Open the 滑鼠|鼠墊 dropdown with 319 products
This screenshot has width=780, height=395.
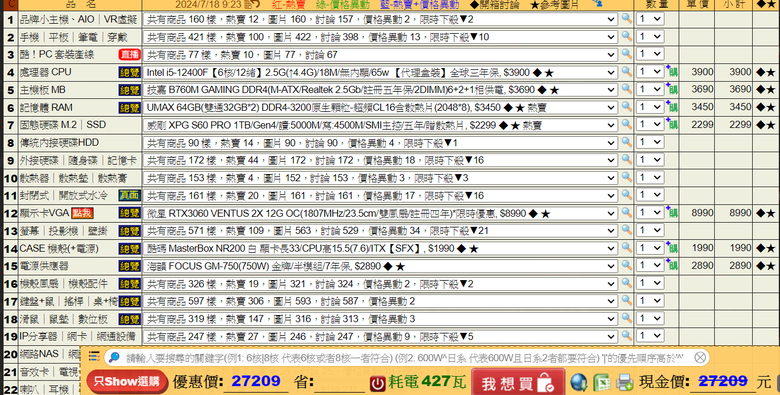pos(381,319)
